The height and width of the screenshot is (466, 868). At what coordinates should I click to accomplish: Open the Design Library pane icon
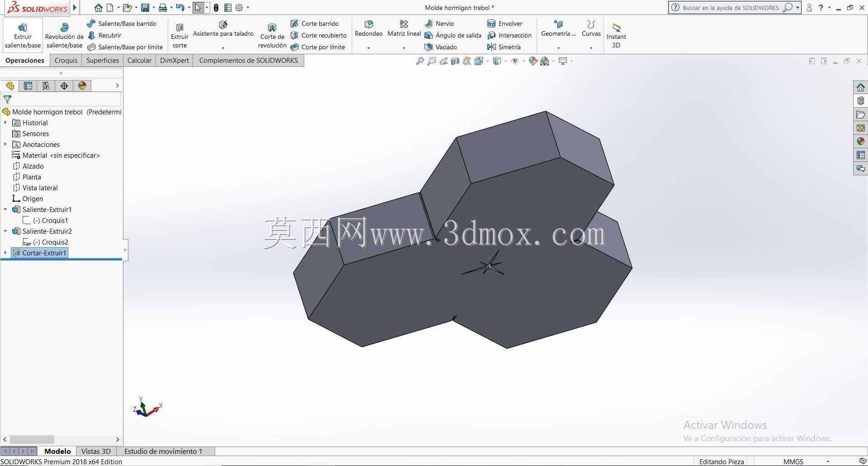click(860, 101)
